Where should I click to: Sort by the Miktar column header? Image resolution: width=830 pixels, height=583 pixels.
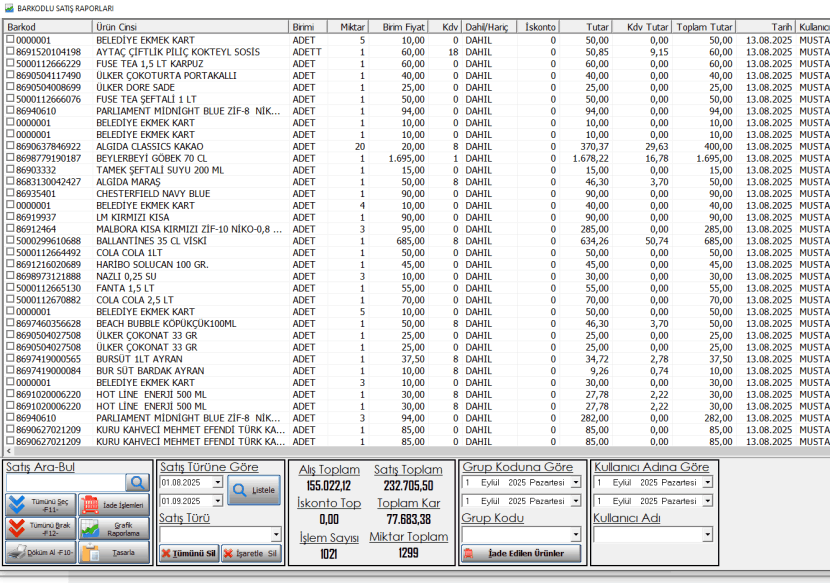click(348, 27)
